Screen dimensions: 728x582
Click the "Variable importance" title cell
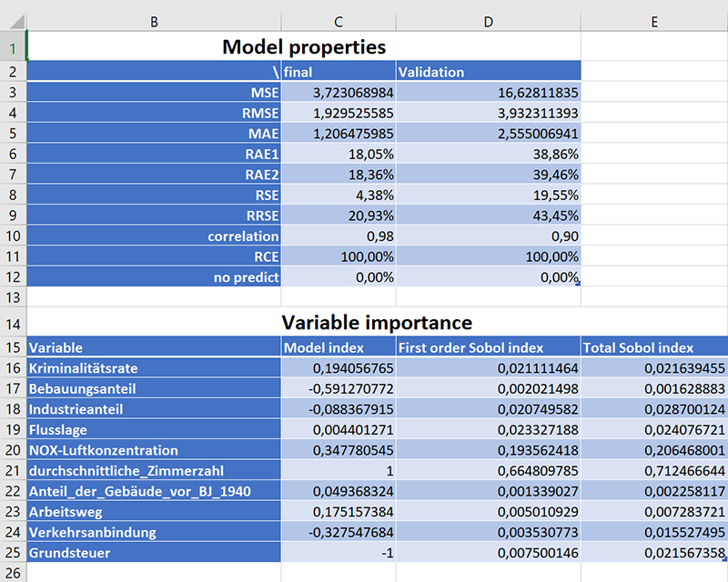tap(377, 322)
